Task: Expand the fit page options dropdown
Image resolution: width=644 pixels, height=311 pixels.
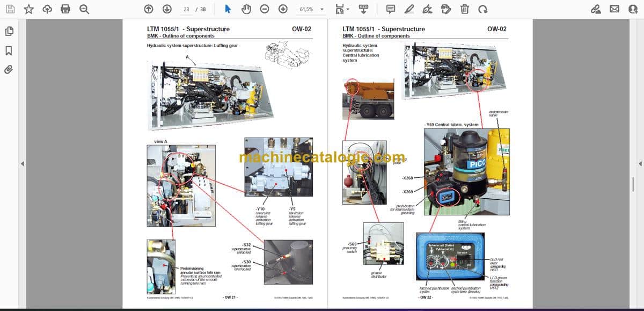Action: tap(342, 9)
